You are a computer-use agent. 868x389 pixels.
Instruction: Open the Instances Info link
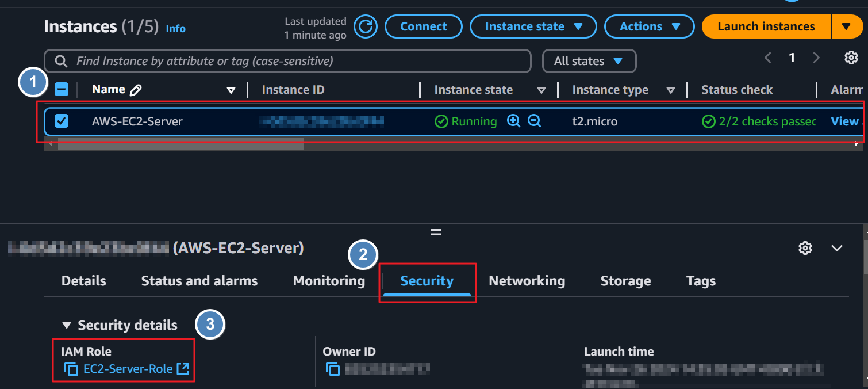pyautogui.click(x=176, y=28)
